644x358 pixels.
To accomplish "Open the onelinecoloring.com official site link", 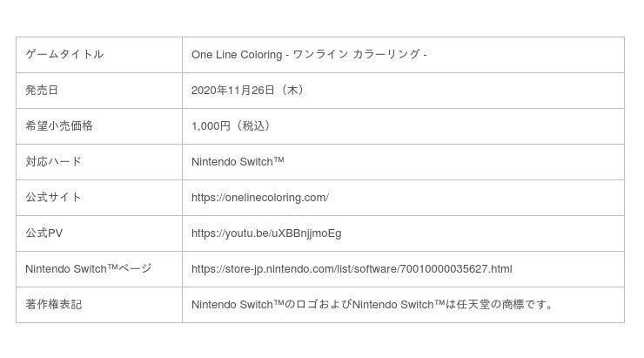I will [259, 198].
